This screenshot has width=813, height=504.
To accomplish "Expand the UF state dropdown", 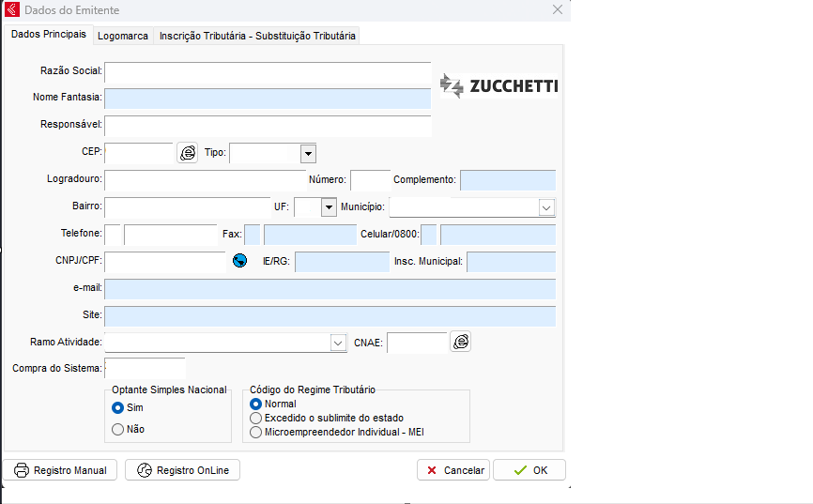I will click(x=328, y=206).
